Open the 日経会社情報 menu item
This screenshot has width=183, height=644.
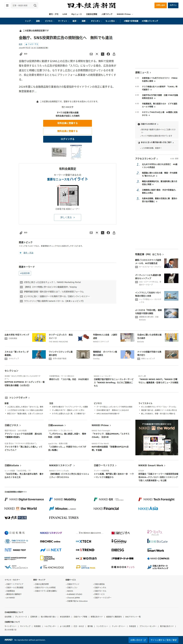tap(92, 14)
